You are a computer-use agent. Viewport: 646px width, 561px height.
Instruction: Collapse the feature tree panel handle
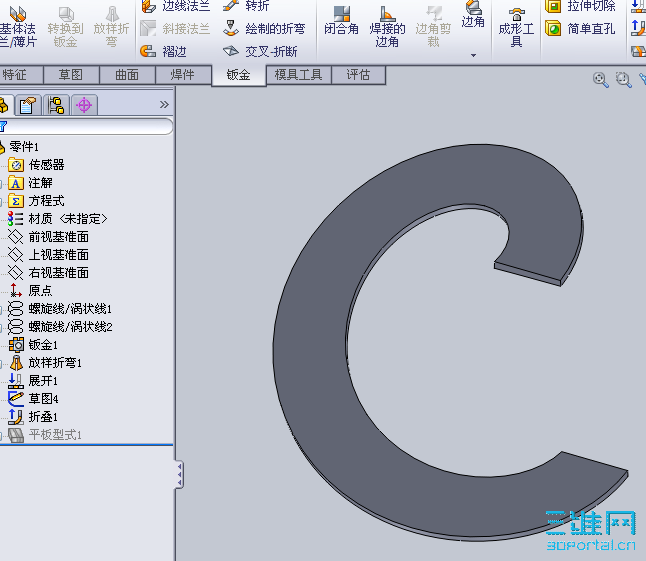tap(179, 475)
